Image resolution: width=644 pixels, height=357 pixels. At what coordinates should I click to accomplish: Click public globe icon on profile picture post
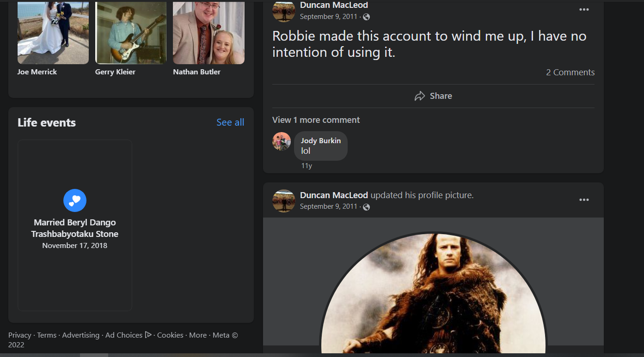click(x=366, y=207)
